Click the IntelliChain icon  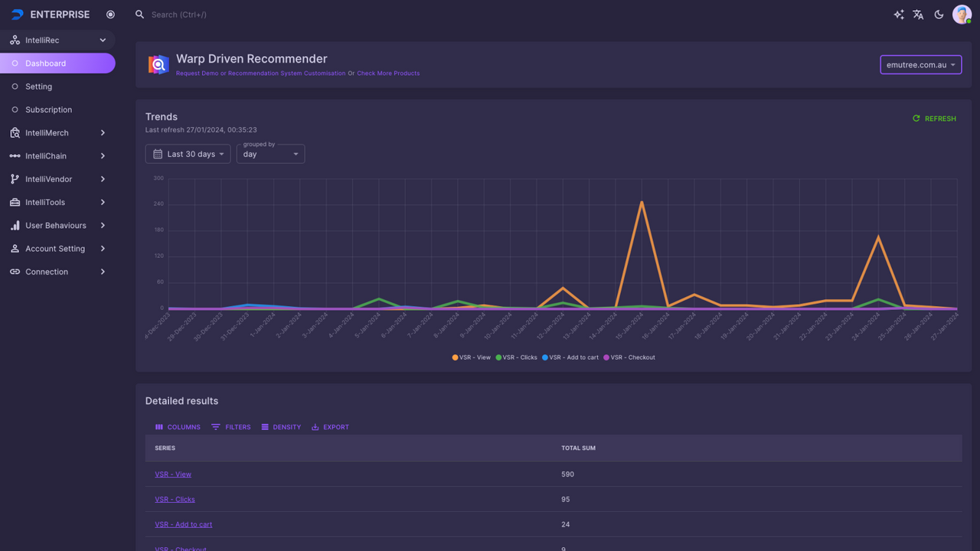15,156
